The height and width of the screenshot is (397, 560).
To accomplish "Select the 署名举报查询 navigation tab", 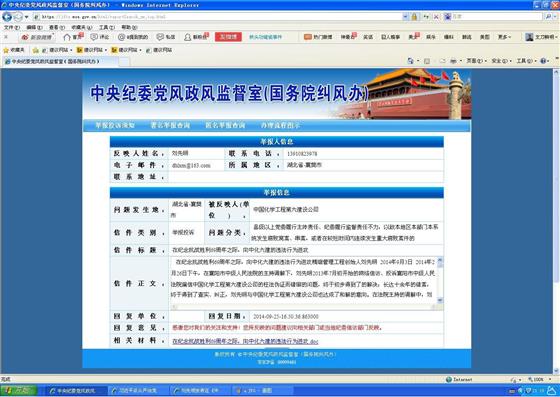I will (170, 125).
